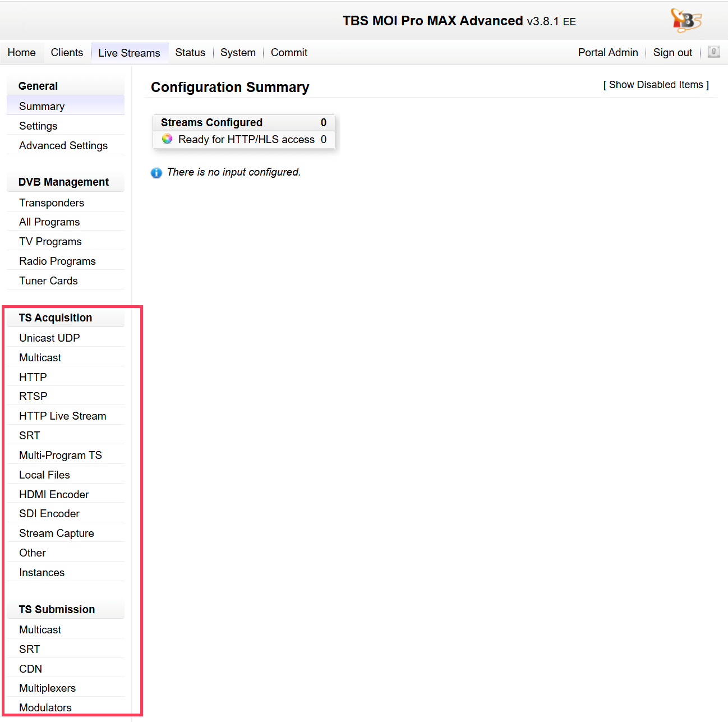Sign out of the portal
The height and width of the screenshot is (722, 728).
(x=672, y=53)
